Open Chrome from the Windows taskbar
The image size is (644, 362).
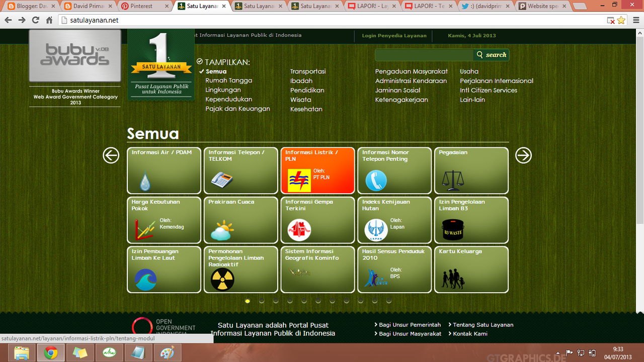point(50,353)
